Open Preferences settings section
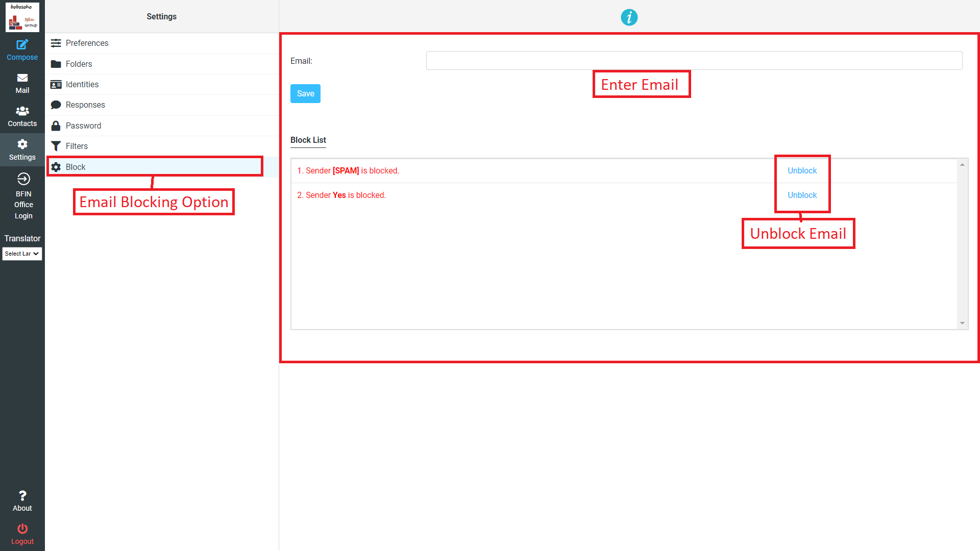This screenshot has width=980, height=551. pyautogui.click(x=87, y=43)
